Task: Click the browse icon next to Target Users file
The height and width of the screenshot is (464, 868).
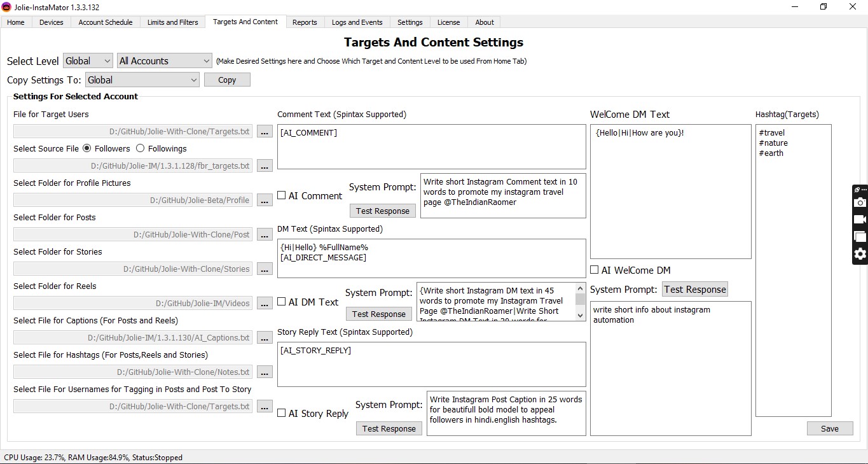Action: 264,131
